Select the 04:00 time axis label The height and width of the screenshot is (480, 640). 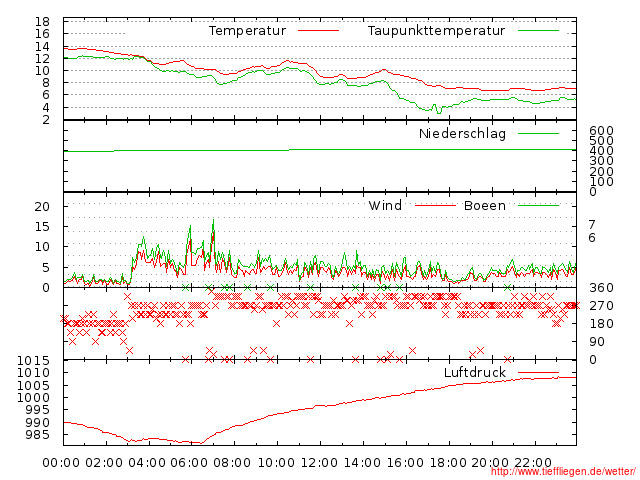(x=147, y=463)
